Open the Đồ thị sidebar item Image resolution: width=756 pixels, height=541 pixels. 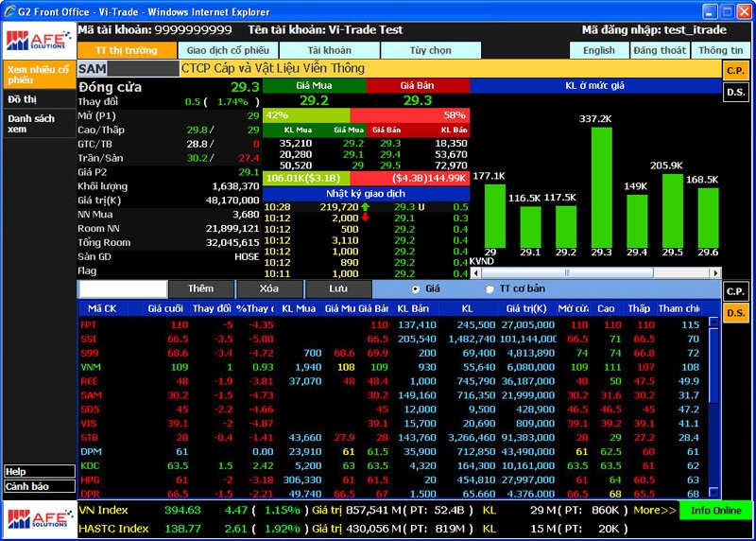click(39, 99)
